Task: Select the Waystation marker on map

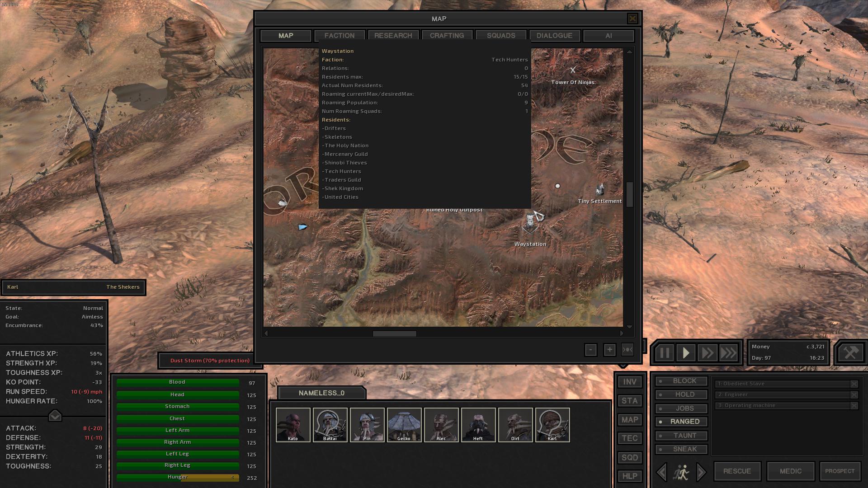Action: coord(530,222)
